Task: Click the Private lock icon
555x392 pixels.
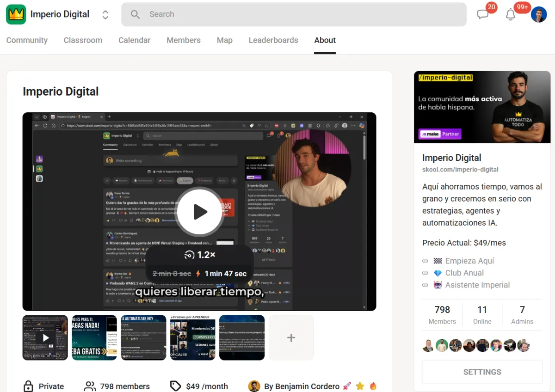Action: click(x=28, y=386)
